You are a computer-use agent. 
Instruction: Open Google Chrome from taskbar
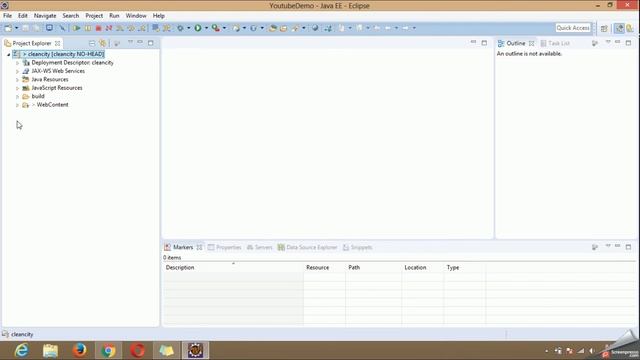pos(109,350)
